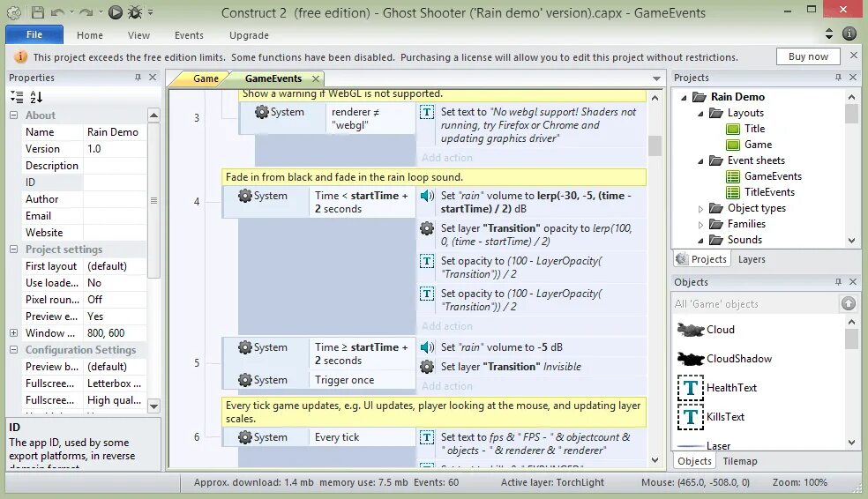Click the text object icon of the 'No webgl support' action
The width and height of the screenshot is (868, 499).
click(x=427, y=112)
